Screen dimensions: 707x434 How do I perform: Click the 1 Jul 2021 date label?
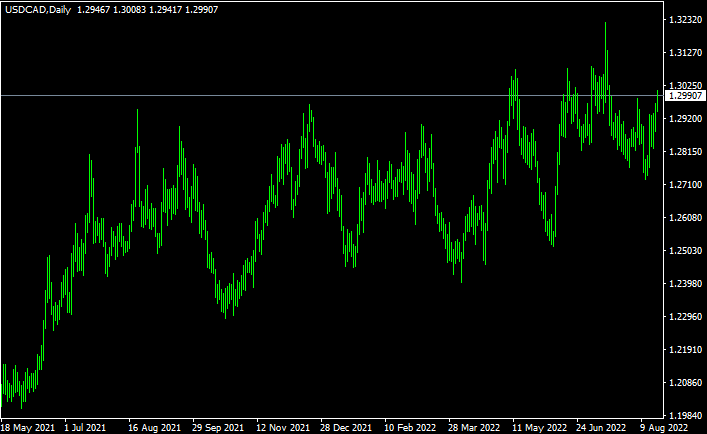[x=85, y=427]
